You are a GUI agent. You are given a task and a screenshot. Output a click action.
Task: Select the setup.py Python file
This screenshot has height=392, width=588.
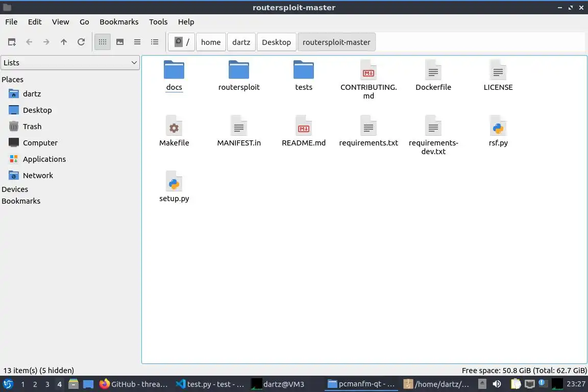click(x=174, y=187)
